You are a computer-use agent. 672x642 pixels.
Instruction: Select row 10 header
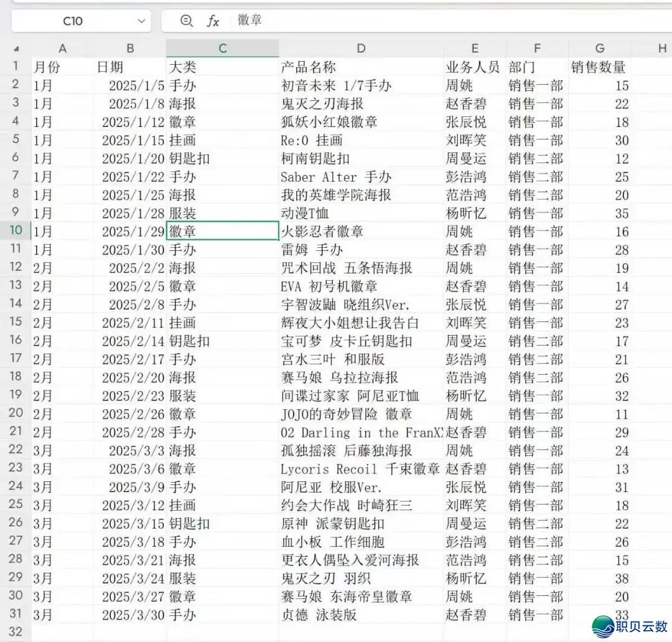point(16,230)
